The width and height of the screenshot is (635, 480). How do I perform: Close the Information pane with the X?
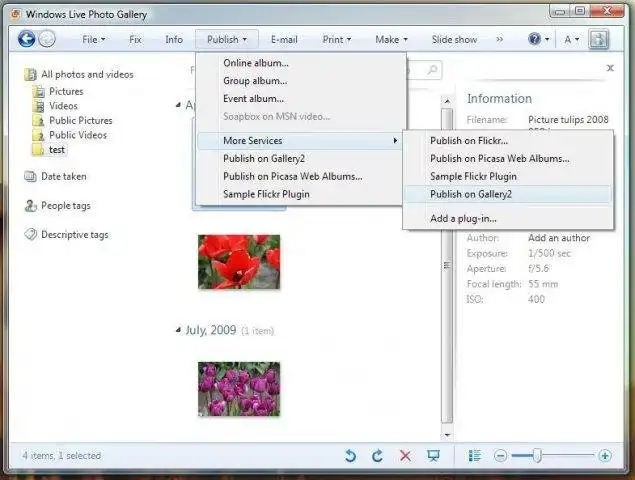coord(610,68)
